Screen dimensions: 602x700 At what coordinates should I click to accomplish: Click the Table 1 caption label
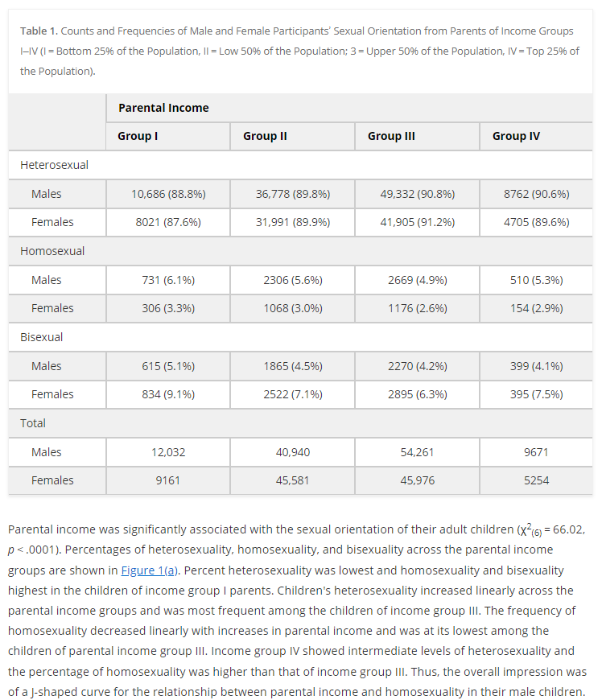click(39, 31)
